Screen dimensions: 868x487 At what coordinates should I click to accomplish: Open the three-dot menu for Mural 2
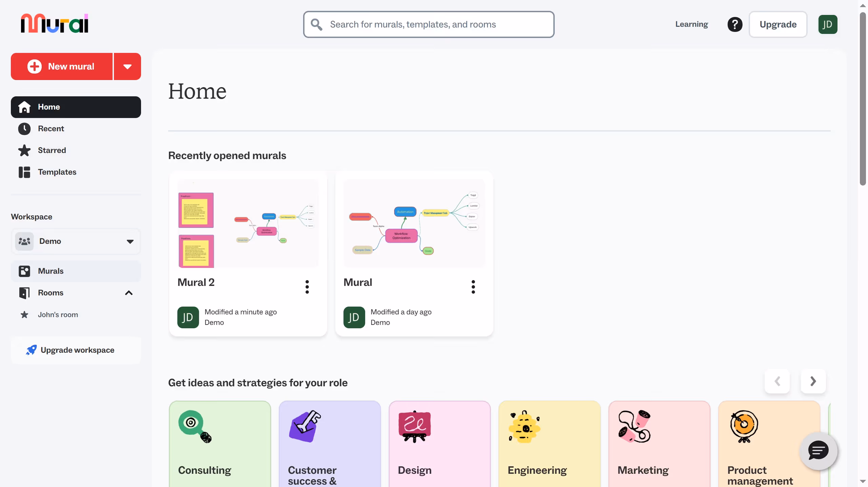click(x=307, y=287)
